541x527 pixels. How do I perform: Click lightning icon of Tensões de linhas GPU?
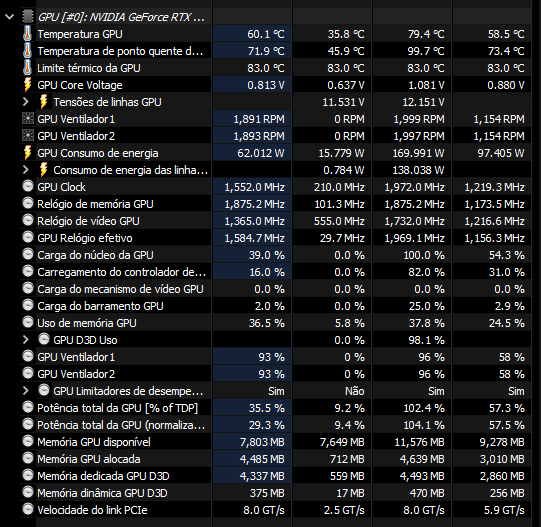point(43,102)
